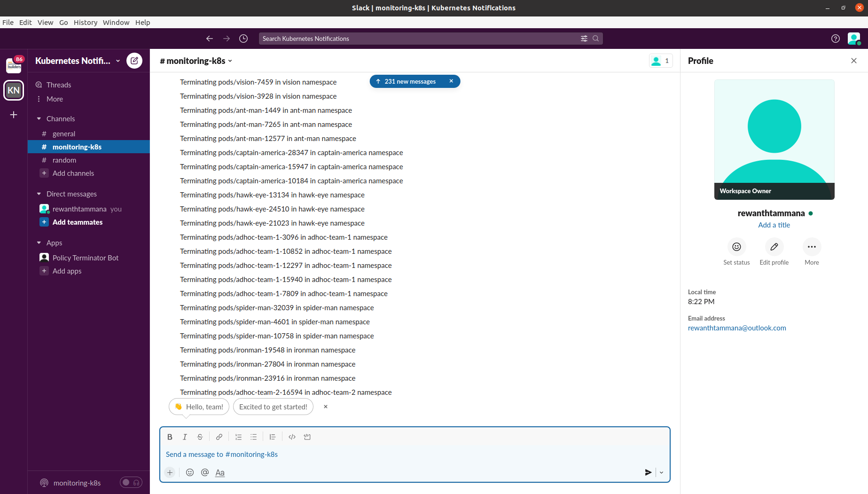The width and height of the screenshot is (868, 494).
Task: Start an ordered list
Action: click(x=239, y=437)
